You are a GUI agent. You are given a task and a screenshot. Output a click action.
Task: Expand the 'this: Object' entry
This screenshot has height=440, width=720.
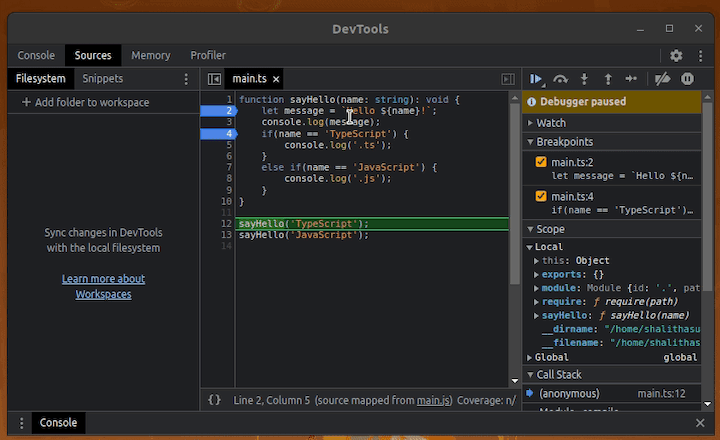(536, 261)
